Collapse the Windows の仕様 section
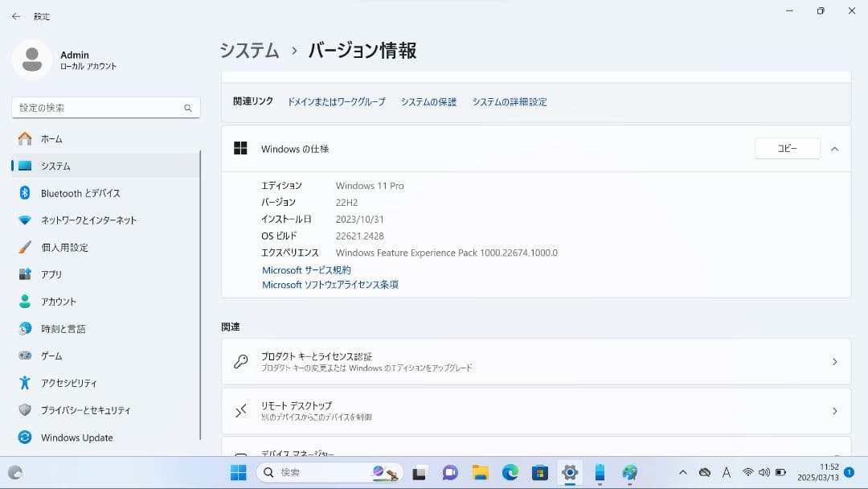This screenshot has width=868, height=489. tap(834, 148)
